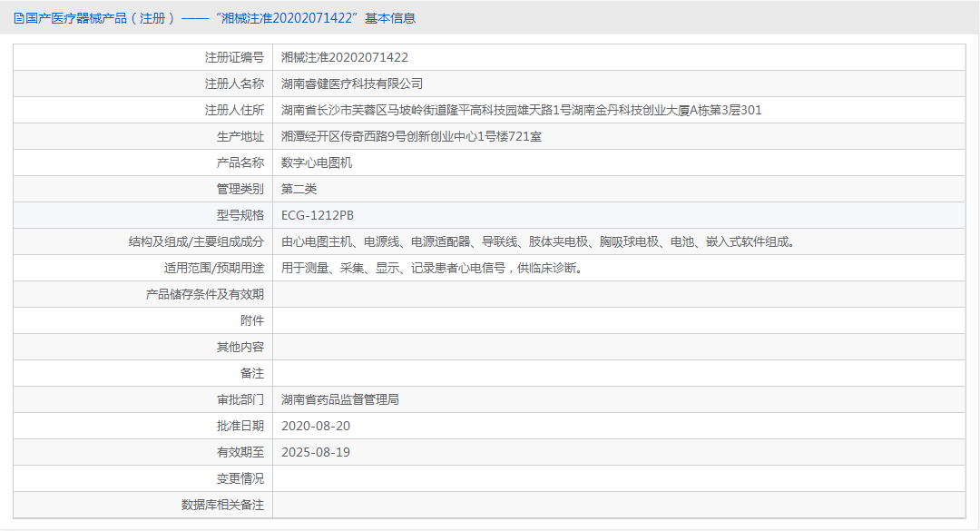This screenshot has width=980, height=531.
Task: Click the 产品名称 label
Action: tap(240, 162)
